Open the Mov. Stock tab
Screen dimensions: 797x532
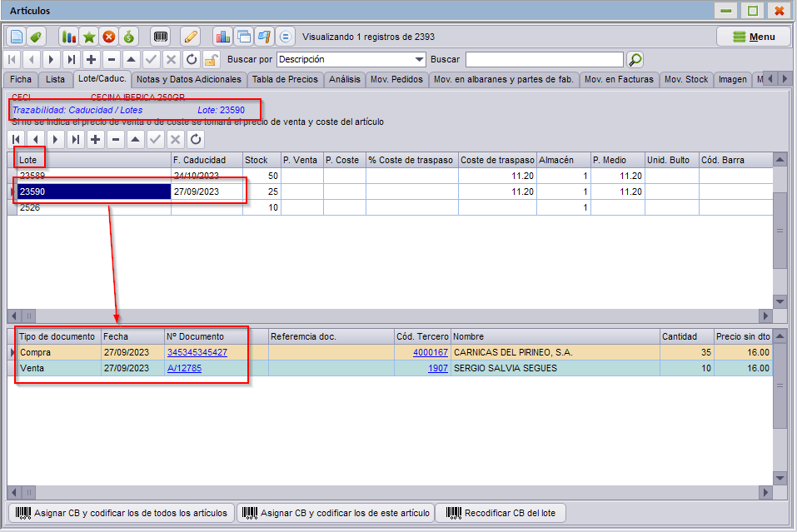click(x=685, y=79)
